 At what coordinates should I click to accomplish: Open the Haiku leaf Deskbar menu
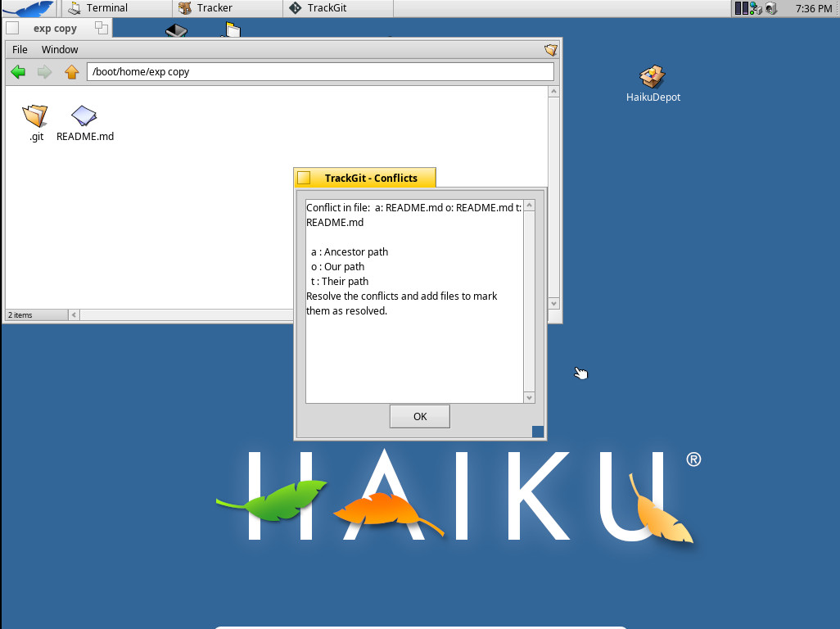(x=29, y=8)
